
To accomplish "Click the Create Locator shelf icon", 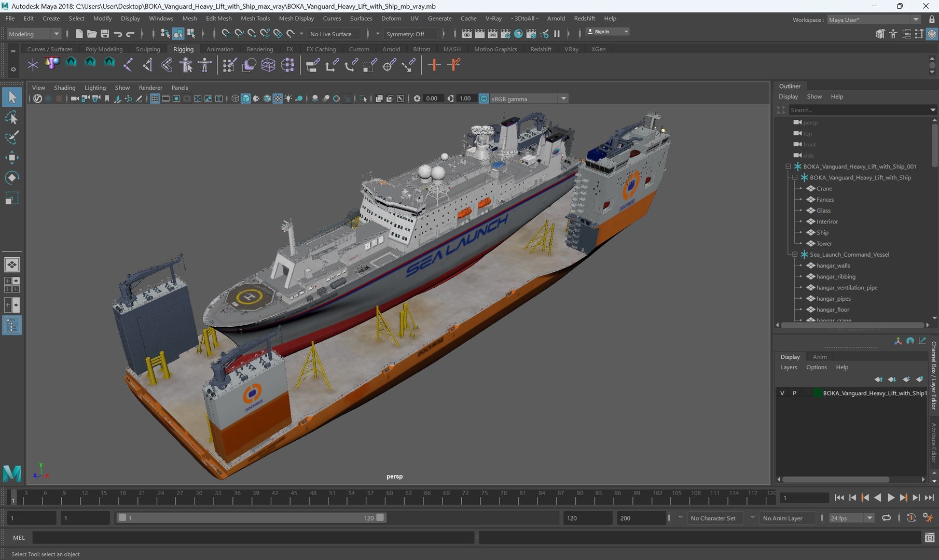I will [x=33, y=65].
